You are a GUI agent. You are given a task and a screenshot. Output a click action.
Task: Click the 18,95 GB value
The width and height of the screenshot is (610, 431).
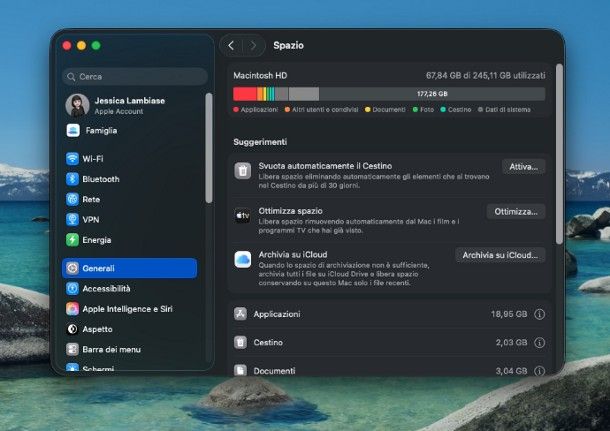coord(509,314)
